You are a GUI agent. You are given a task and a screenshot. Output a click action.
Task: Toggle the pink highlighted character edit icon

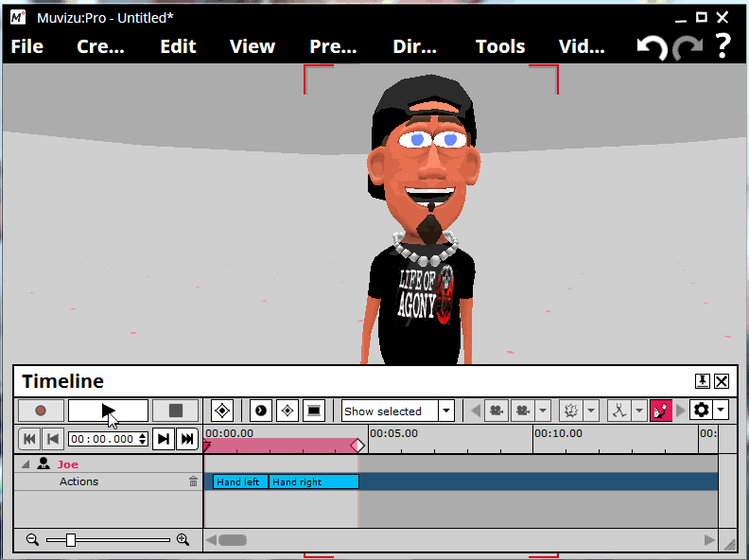(661, 411)
